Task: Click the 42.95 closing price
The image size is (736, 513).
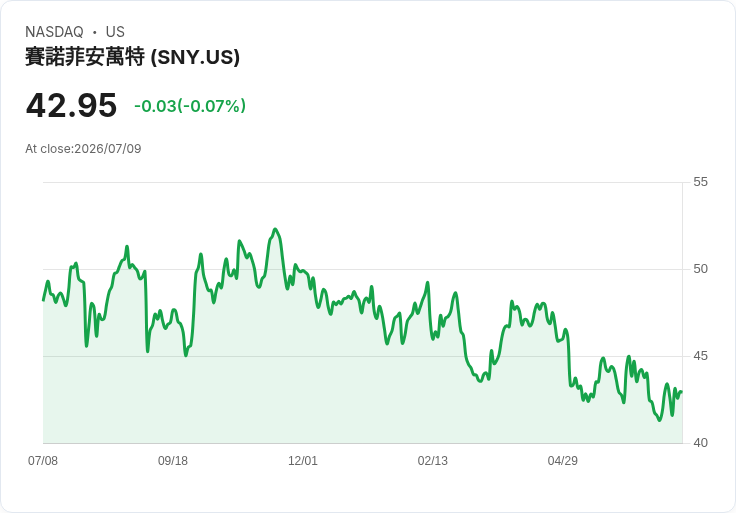Action: coord(71,105)
